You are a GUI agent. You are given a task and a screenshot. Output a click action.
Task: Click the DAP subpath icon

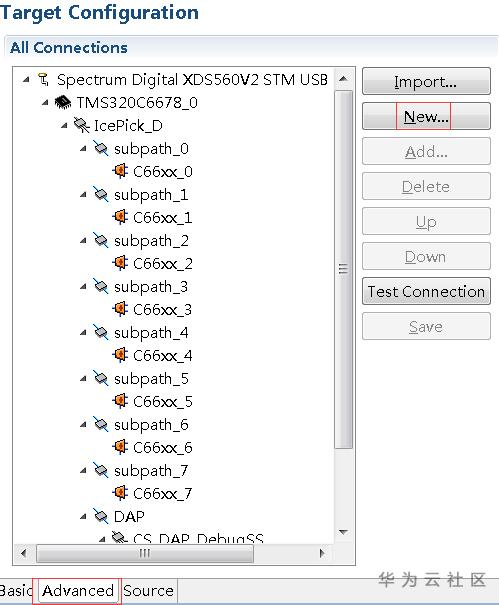point(101,516)
